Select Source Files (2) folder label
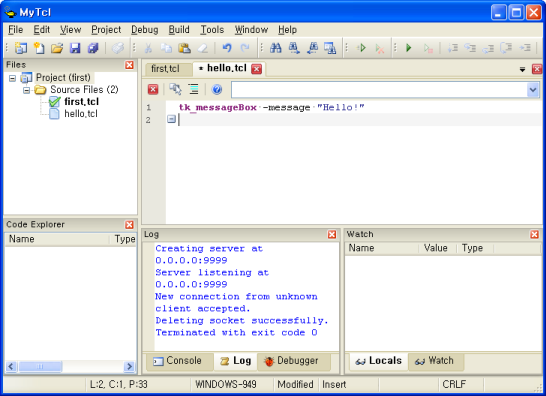 (84, 90)
